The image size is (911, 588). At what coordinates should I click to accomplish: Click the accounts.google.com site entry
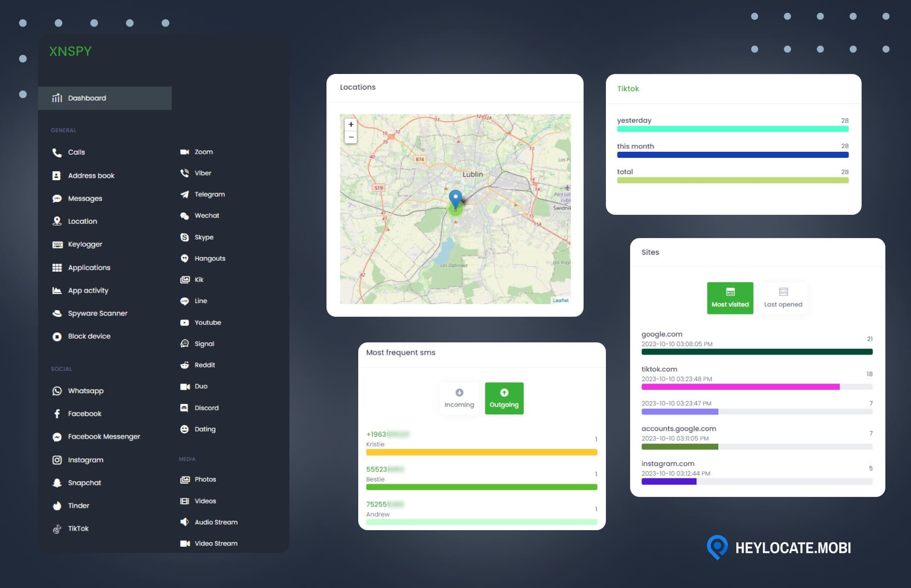(757, 437)
